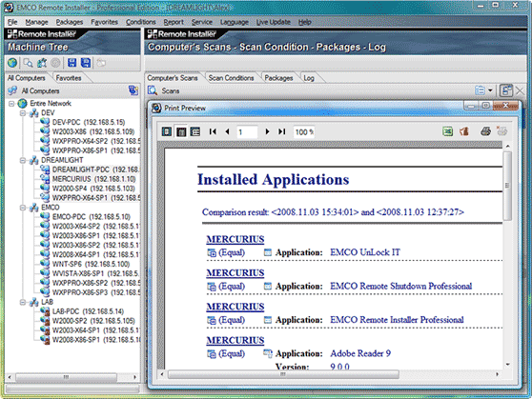Open the Language menu

[x=235, y=22]
